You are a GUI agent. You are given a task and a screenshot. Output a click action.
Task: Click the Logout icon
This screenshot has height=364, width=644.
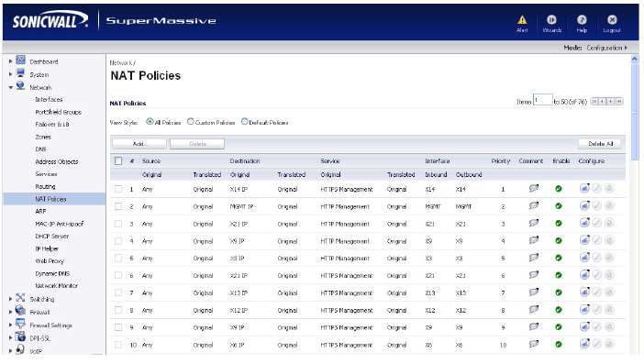click(612, 19)
